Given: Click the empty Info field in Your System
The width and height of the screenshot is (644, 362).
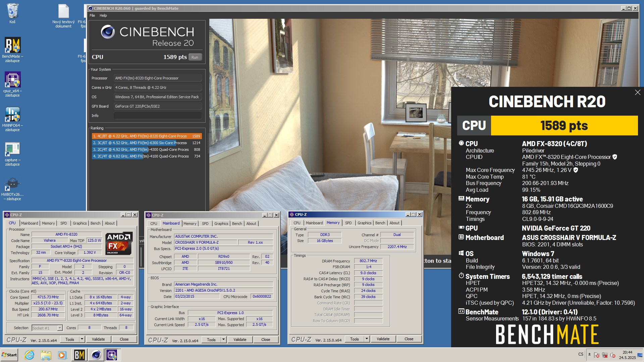Looking at the screenshot, I should pos(158,116).
